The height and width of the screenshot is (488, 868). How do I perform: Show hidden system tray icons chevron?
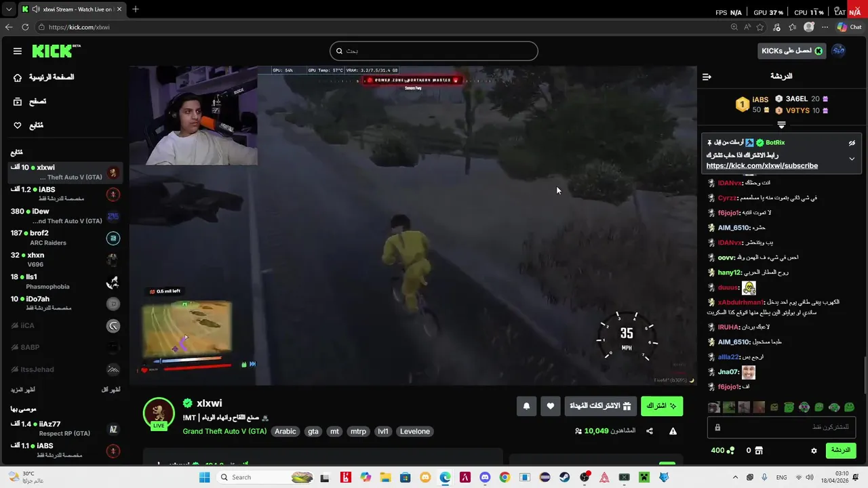coord(736,478)
